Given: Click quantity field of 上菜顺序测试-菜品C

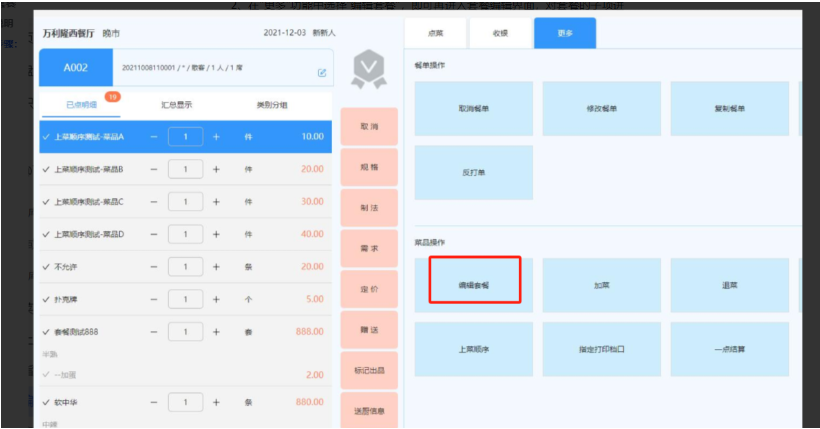Looking at the screenshot, I should click(185, 202).
